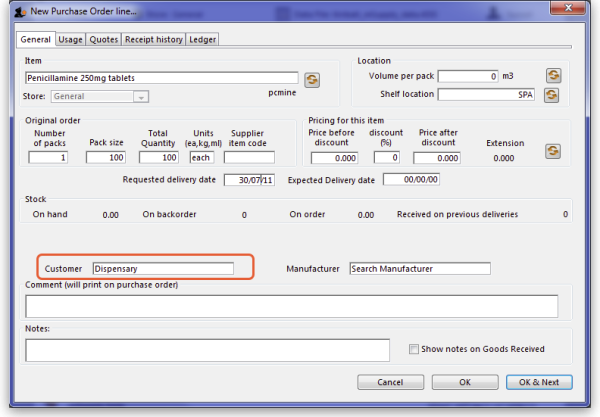
Task: Click into the purchase order Comment box
Action: point(290,305)
